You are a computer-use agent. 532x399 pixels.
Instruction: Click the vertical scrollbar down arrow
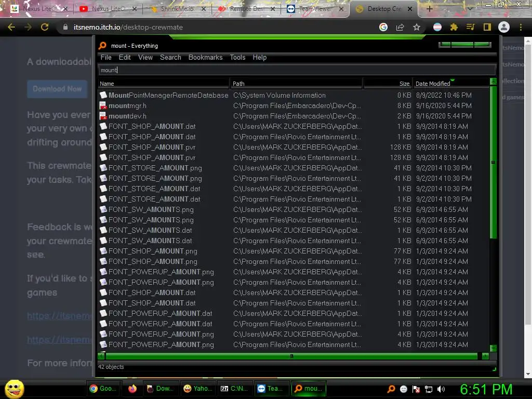point(494,348)
